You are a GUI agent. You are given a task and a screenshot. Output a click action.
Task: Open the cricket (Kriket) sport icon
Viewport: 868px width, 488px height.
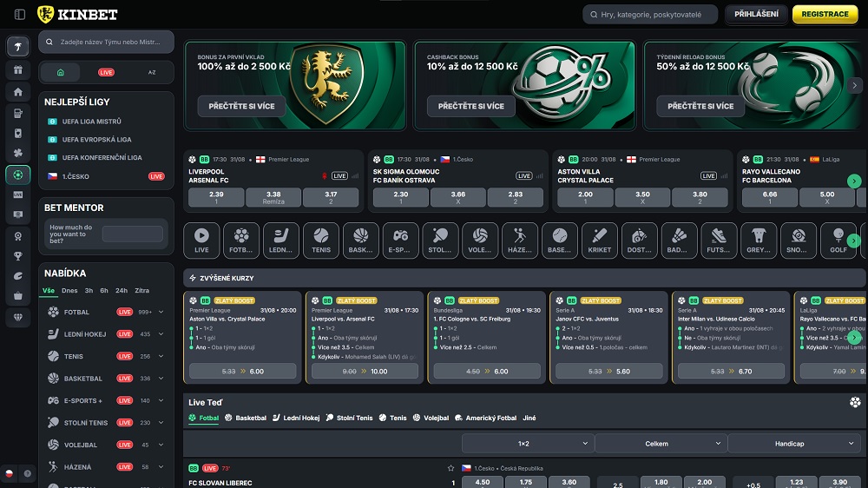pyautogui.click(x=600, y=240)
